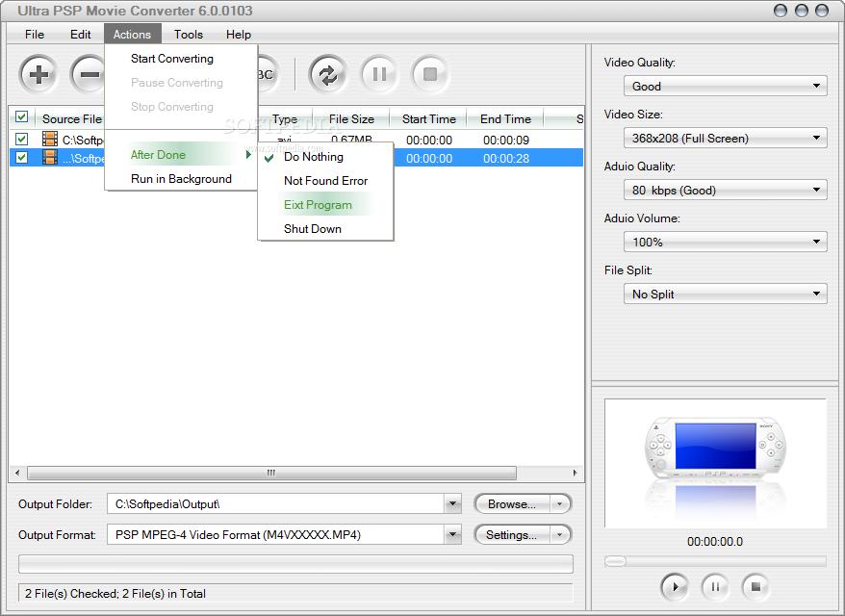Click the Start Time column header
The image size is (845, 616).
tap(429, 118)
